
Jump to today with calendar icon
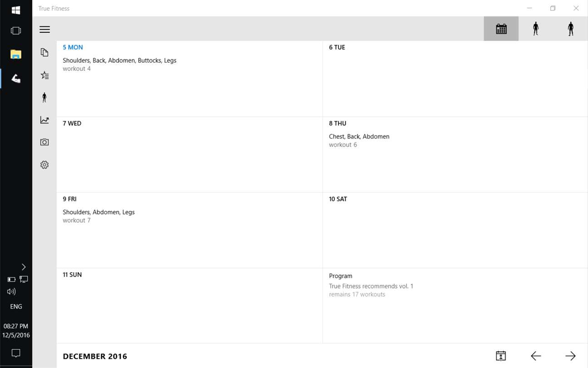pyautogui.click(x=501, y=356)
